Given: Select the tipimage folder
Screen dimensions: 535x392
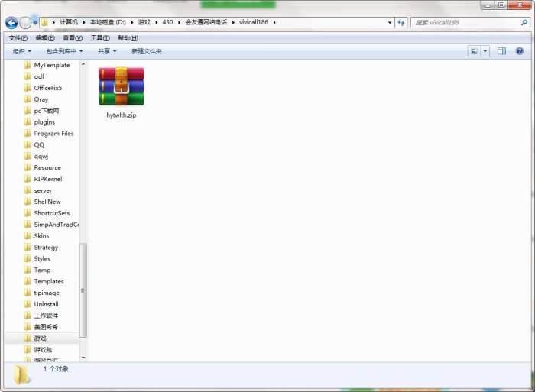Looking at the screenshot, I should coord(47,293).
